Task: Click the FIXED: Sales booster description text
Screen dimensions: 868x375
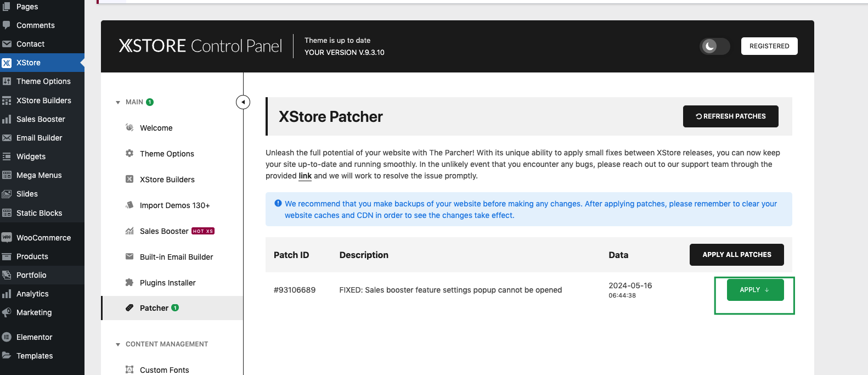Action: click(x=450, y=290)
